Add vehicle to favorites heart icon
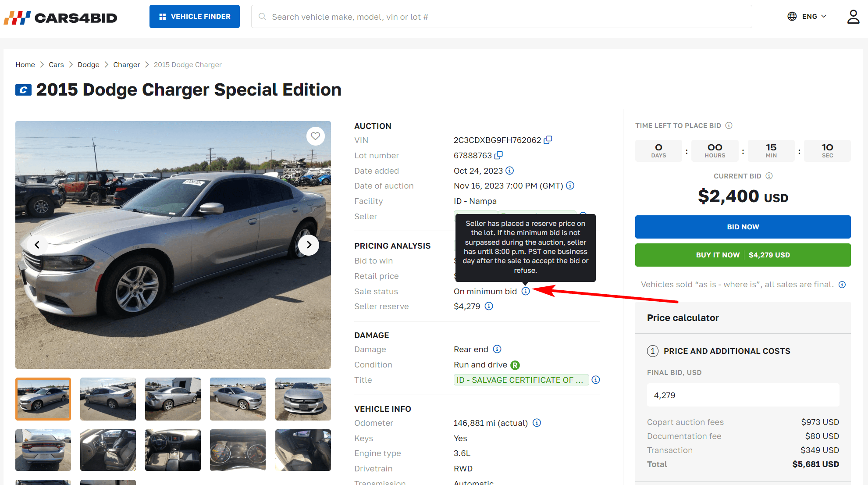Viewport: 868px width, 485px height. click(x=315, y=136)
